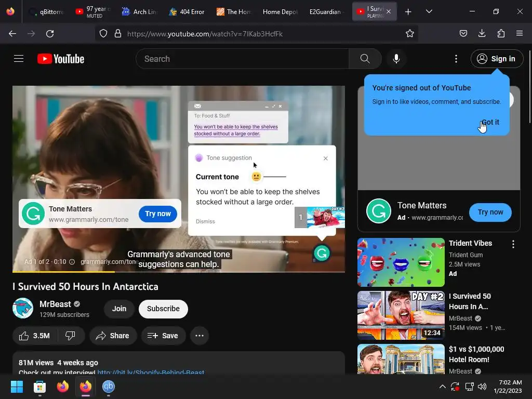Image resolution: width=532 pixels, height=399 pixels.
Task: Open Firefox extensions menu
Action: point(501,34)
